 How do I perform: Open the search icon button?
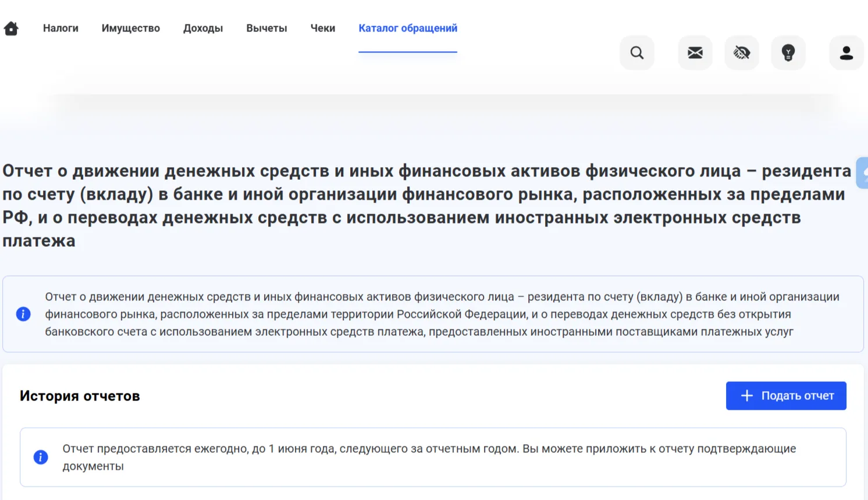[637, 53]
